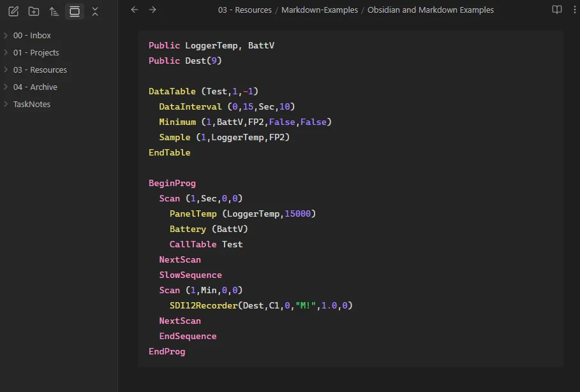
Task: Click the 'Scan (1,Sec,0,0)' line
Action: pos(201,198)
